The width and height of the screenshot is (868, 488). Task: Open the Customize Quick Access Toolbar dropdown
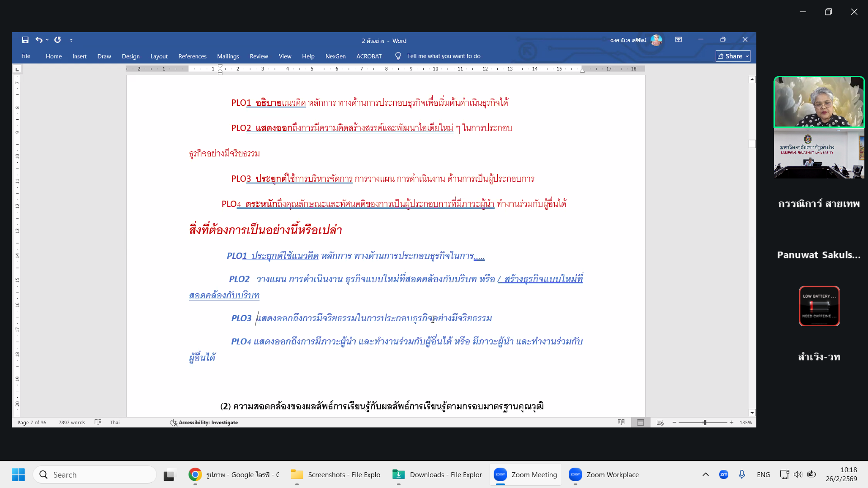(71, 40)
